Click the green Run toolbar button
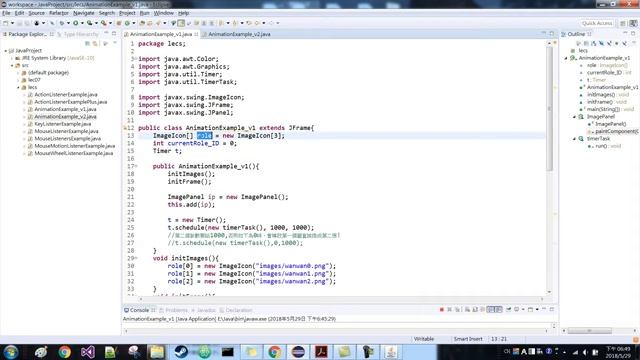 coord(76,23)
